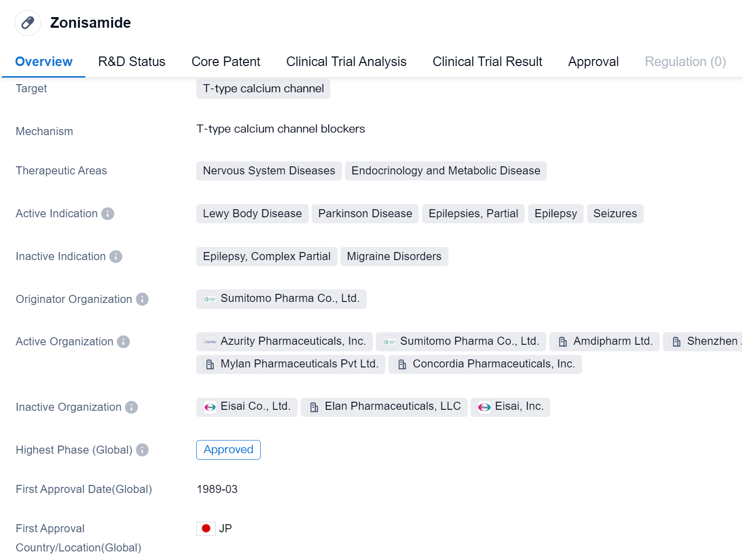The height and width of the screenshot is (560, 742).
Task: Click info icon next to Inactive Indication
Action: (116, 257)
